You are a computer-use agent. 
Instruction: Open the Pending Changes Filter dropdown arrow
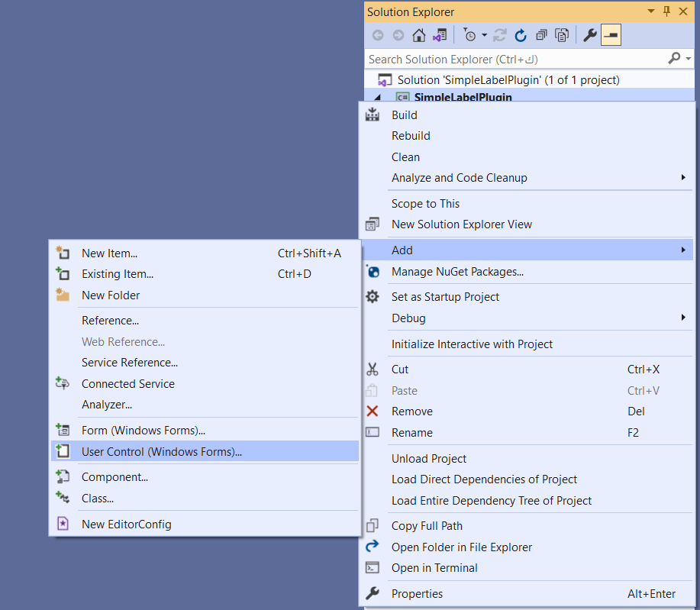point(484,35)
